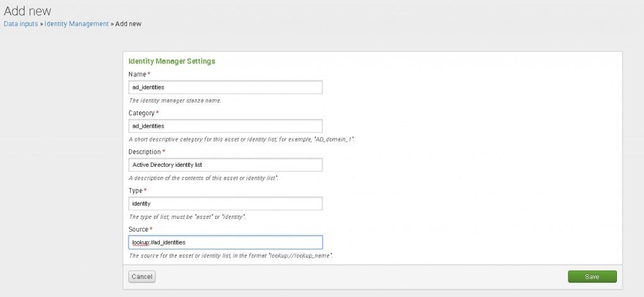This screenshot has height=297, width=644.
Task: Click the lookup format hint under Source
Action: pos(231,256)
